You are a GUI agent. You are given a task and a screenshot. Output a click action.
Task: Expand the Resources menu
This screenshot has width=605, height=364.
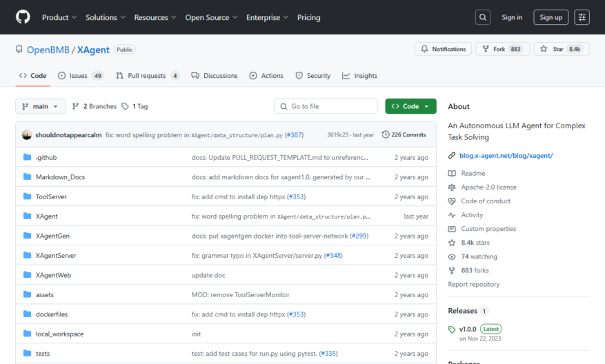click(155, 17)
